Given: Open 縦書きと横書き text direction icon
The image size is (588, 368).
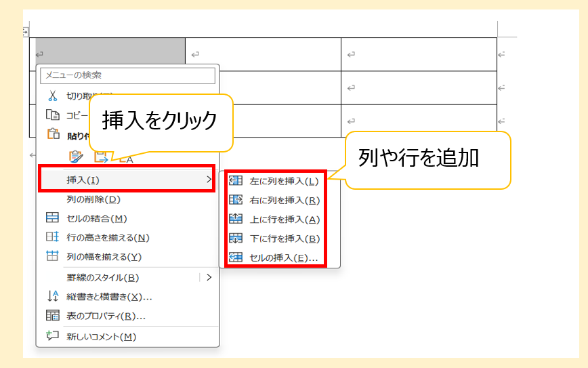Looking at the screenshot, I should tap(53, 296).
